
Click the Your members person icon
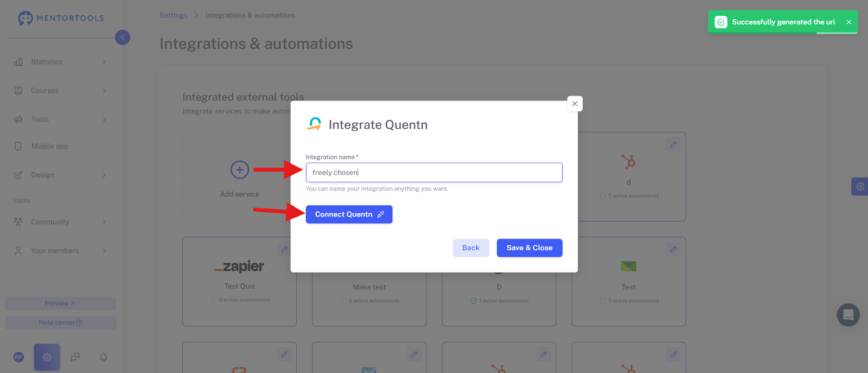pos(18,251)
